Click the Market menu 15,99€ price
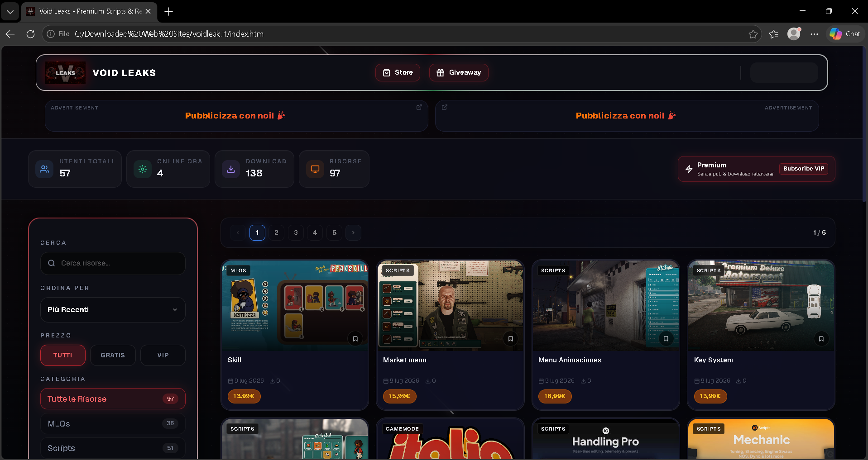Viewport: 868px width, 460px height. click(399, 396)
